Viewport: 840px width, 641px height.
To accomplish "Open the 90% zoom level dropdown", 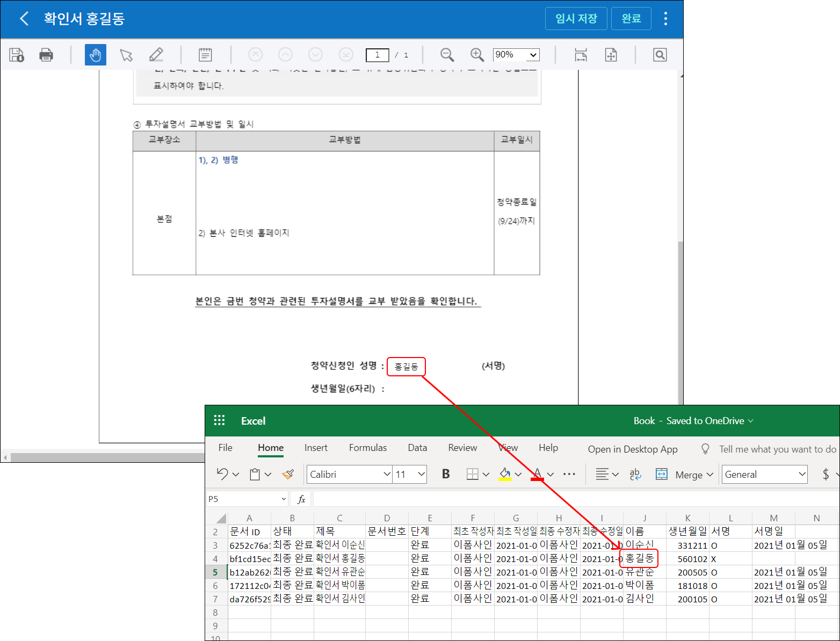I will 516,55.
